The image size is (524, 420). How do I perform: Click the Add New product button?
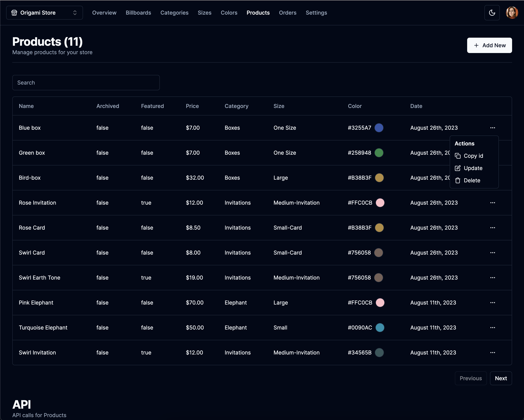point(489,46)
